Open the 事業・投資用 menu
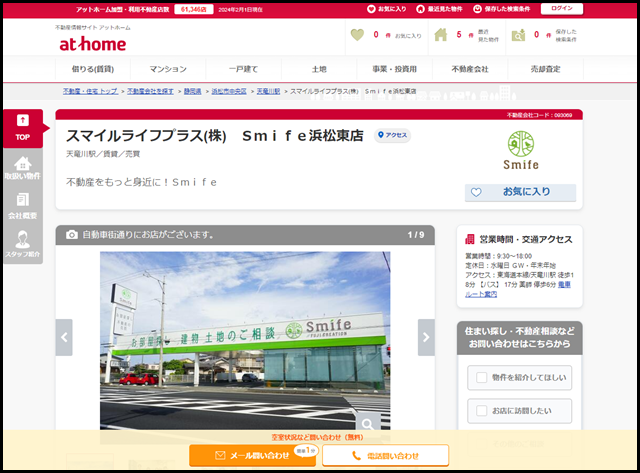The height and width of the screenshot is (473, 640). click(395, 69)
